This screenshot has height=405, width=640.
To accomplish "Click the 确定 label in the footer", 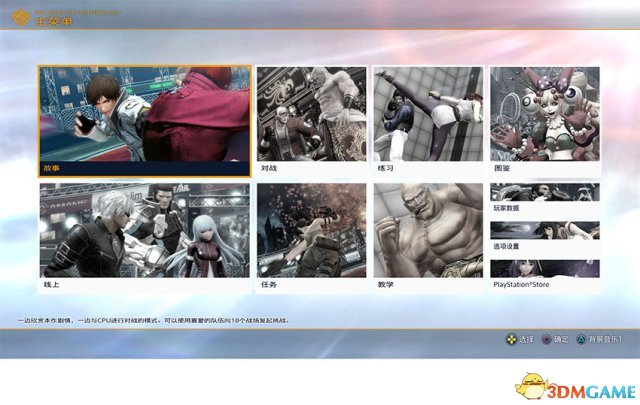I will click(x=561, y=339).
